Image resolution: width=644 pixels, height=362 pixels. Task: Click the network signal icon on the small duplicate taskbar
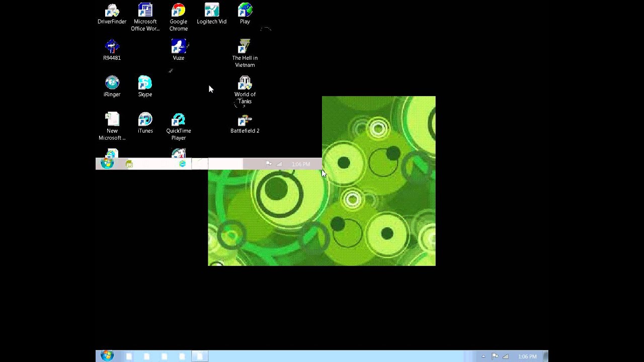coord(279,164)
